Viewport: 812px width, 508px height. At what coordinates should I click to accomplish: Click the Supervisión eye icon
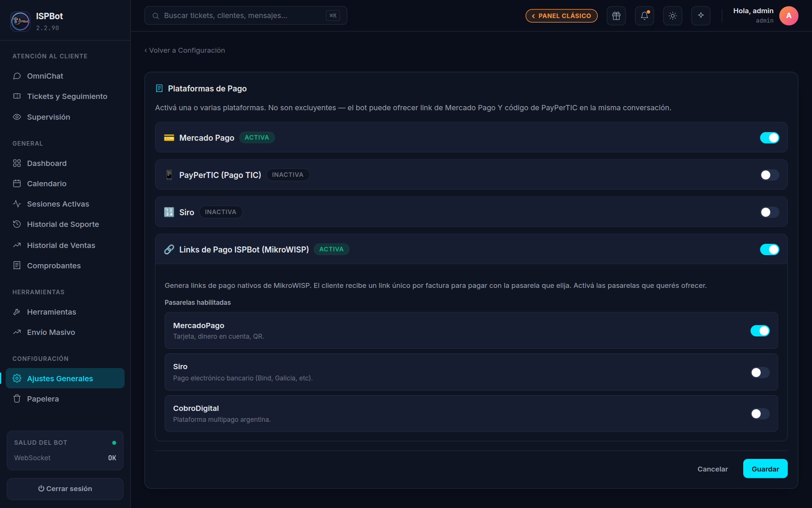(17, 117)
